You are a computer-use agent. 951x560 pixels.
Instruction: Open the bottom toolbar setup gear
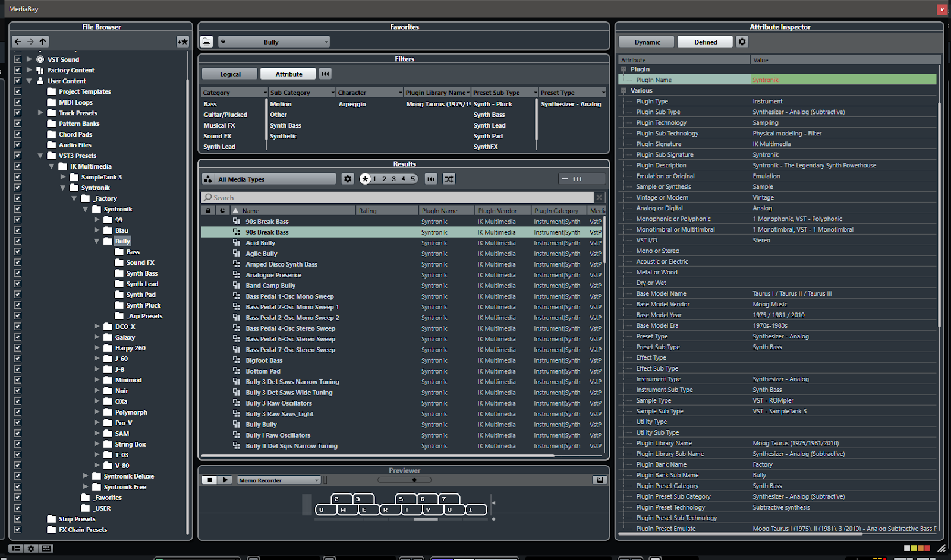31,549
